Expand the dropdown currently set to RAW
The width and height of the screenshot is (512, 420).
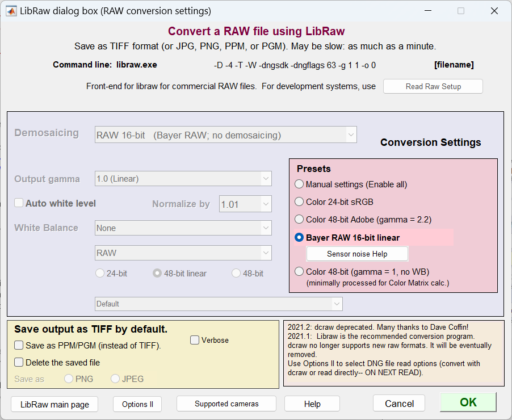tap(183, 253)
